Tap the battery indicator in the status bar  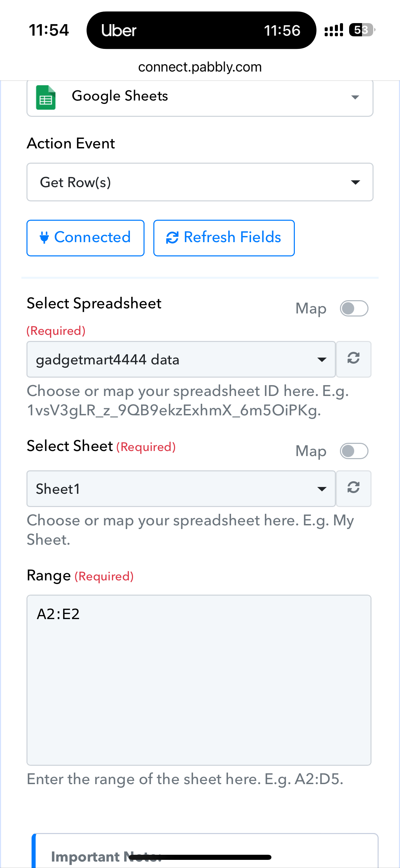point(362,30)
